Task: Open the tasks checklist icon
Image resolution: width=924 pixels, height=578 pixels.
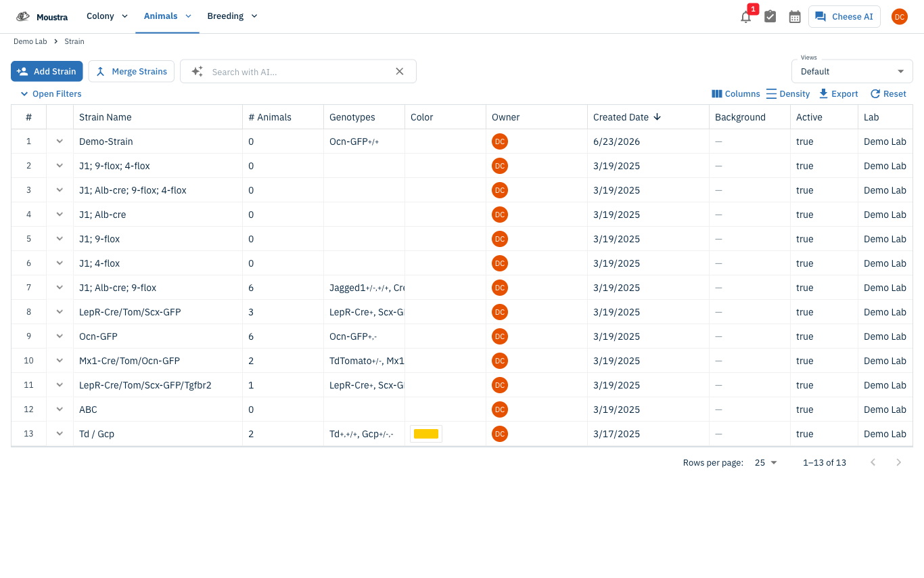Action: pos(770,17)
